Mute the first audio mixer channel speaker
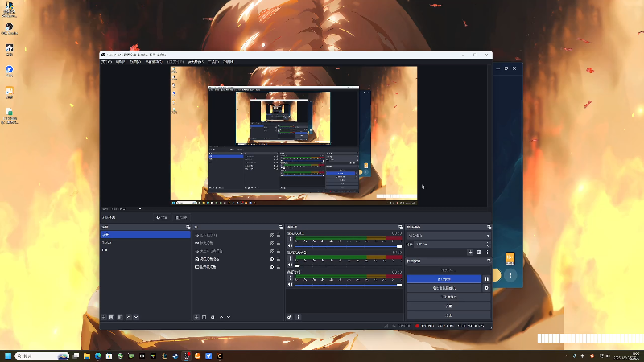Image resolution: width=644 pixels, height=362 pixels. 291,246
